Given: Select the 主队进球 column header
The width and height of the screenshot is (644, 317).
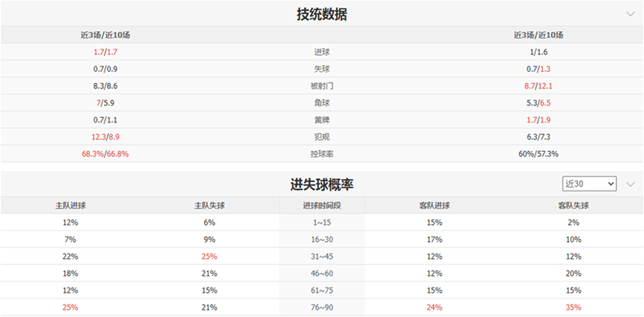Looking at the screenshot, I should click(x=71, y=205).
